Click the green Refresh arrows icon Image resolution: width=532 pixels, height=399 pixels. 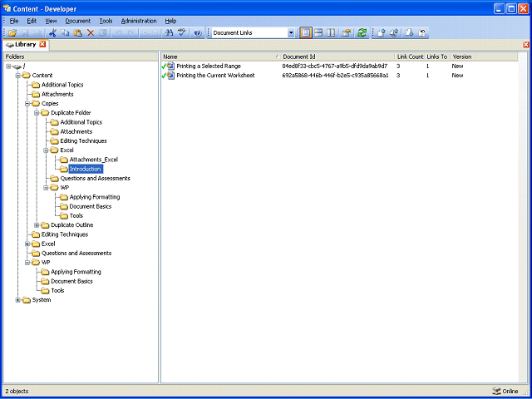pyautogui.click(x=362, y=33)
